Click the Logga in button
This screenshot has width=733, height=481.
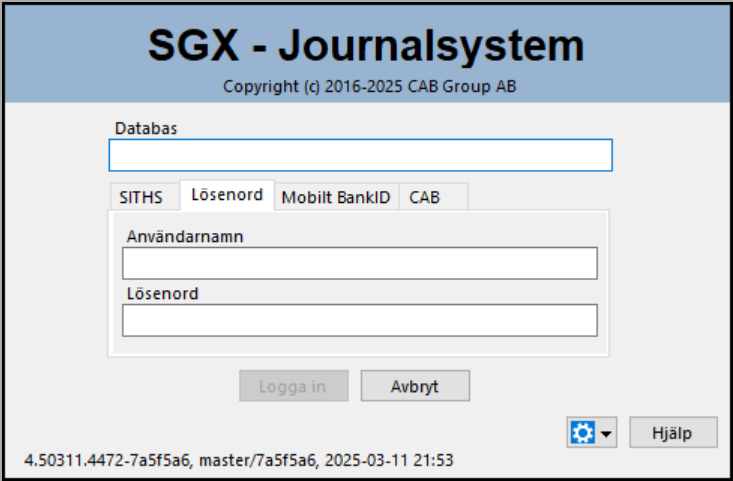[x=294, y=386]
